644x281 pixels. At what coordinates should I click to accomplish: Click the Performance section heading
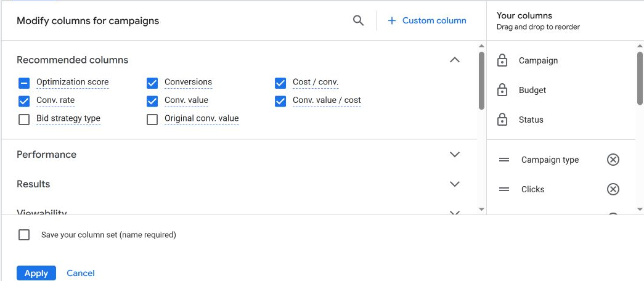point(46,155)
